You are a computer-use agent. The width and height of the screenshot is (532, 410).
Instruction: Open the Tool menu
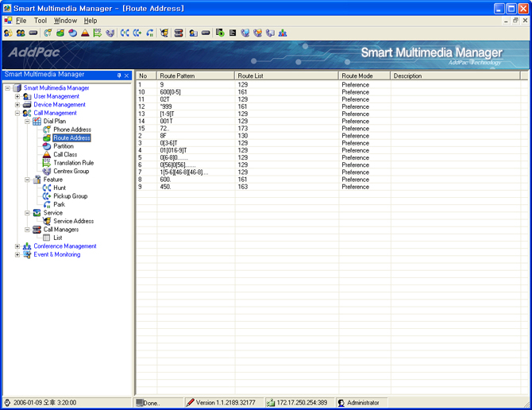click(40, 20)
